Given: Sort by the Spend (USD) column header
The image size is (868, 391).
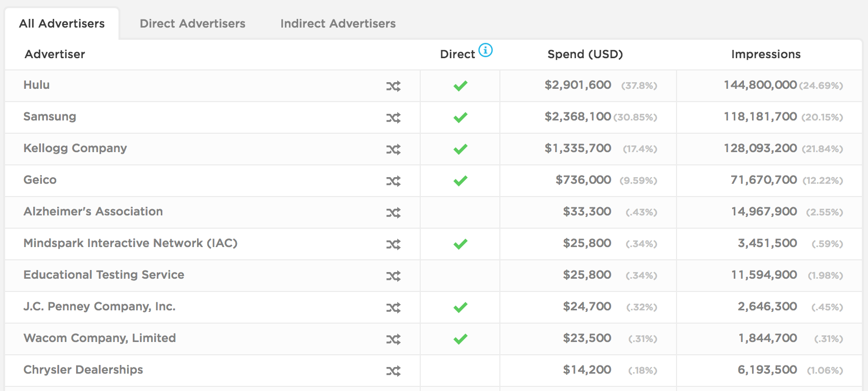Looking at the screenshot, I should [x=585, y=54].
